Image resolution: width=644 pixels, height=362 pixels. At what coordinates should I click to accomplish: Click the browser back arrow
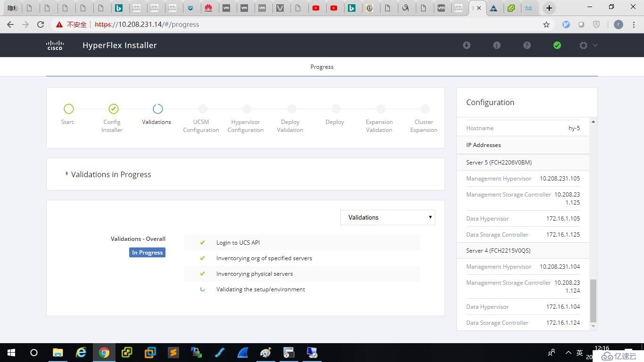[10, 25]
